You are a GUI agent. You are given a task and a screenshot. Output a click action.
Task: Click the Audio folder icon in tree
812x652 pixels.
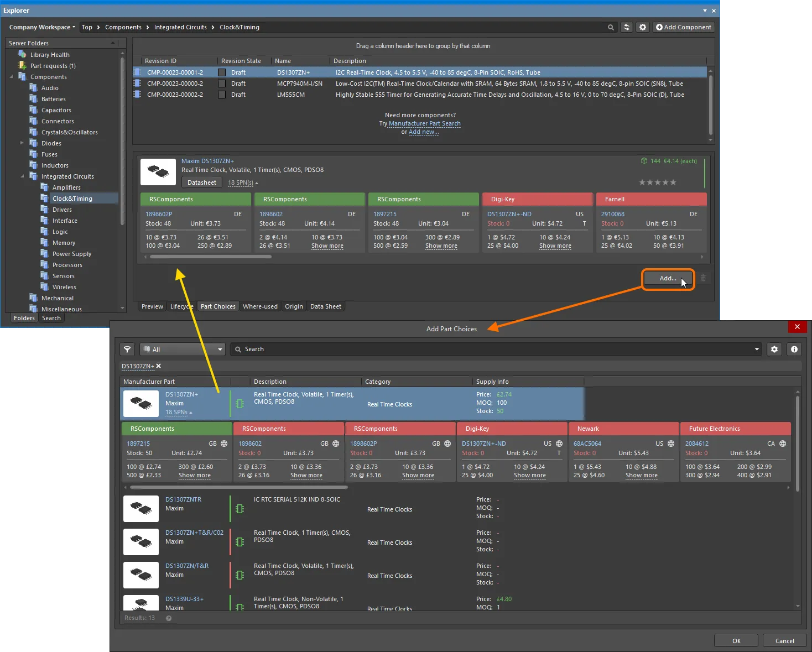click(x=33, y=88)
